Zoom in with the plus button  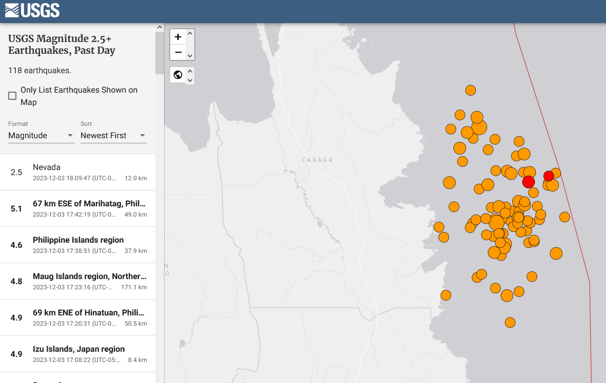coord(178,37)
